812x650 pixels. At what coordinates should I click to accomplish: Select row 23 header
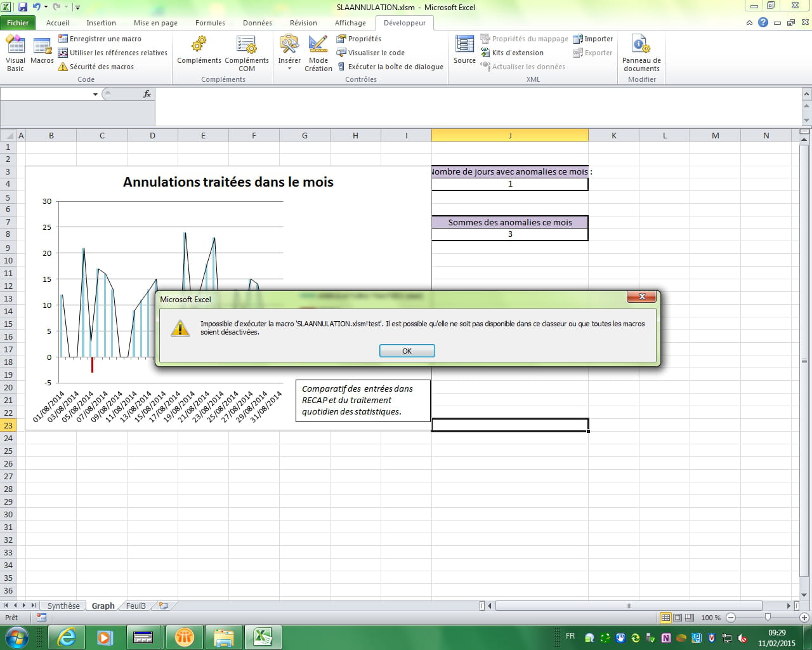click(x=8, y=425)
